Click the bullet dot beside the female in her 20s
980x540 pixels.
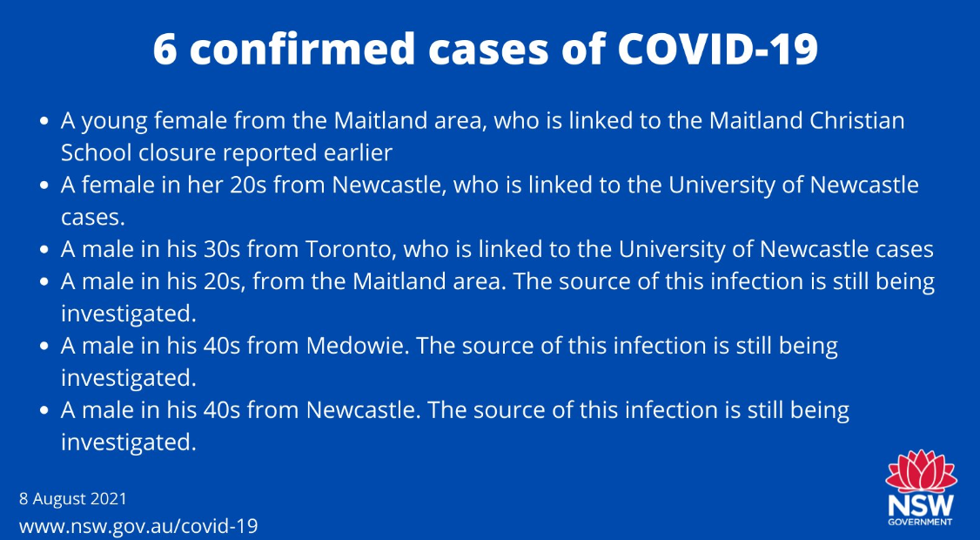[45, 186]
